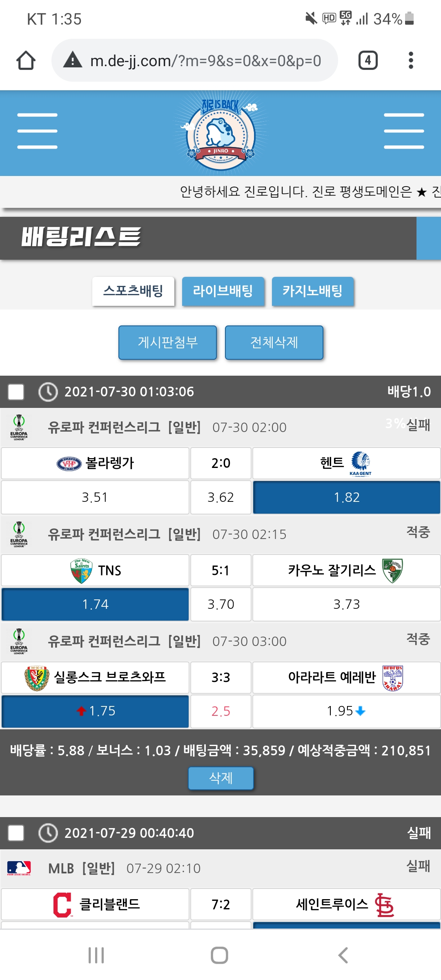This screenshot has width=441, height=980.
Task: Tap the Cleveland team logo
Action: [x=62, y=905]
